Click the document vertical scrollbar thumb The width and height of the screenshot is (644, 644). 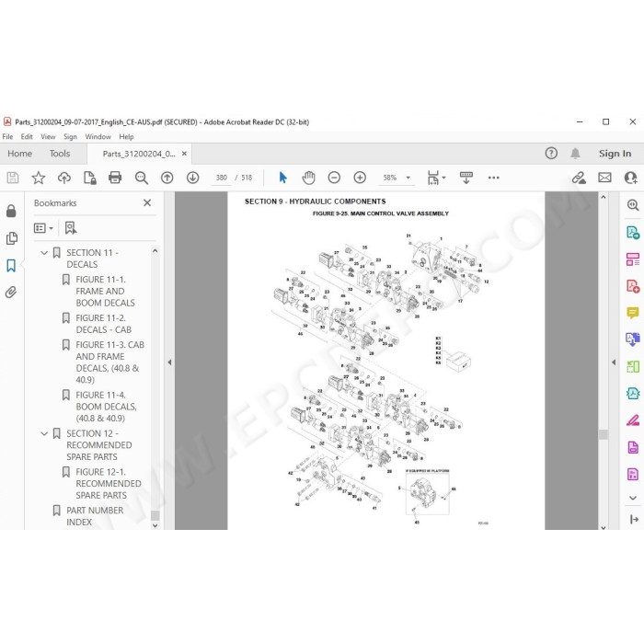coord(603,434)
